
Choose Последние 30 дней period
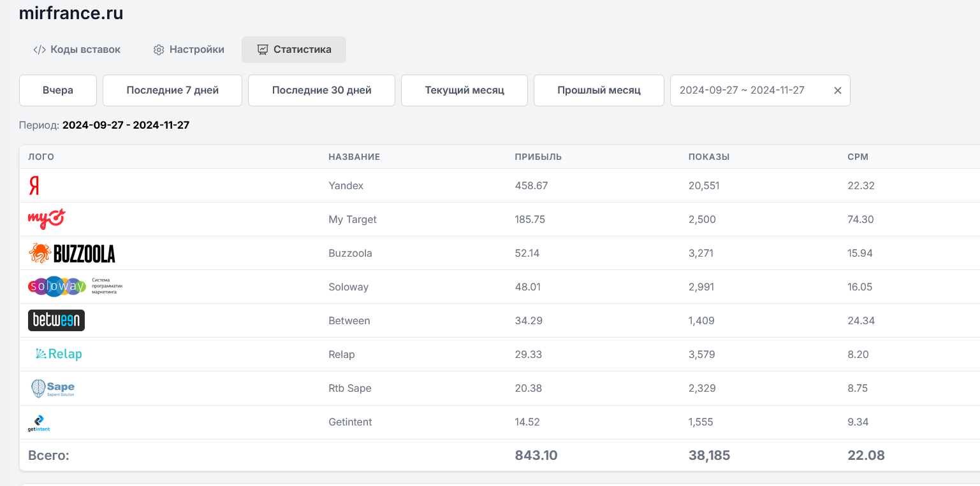tap(321, 90)
